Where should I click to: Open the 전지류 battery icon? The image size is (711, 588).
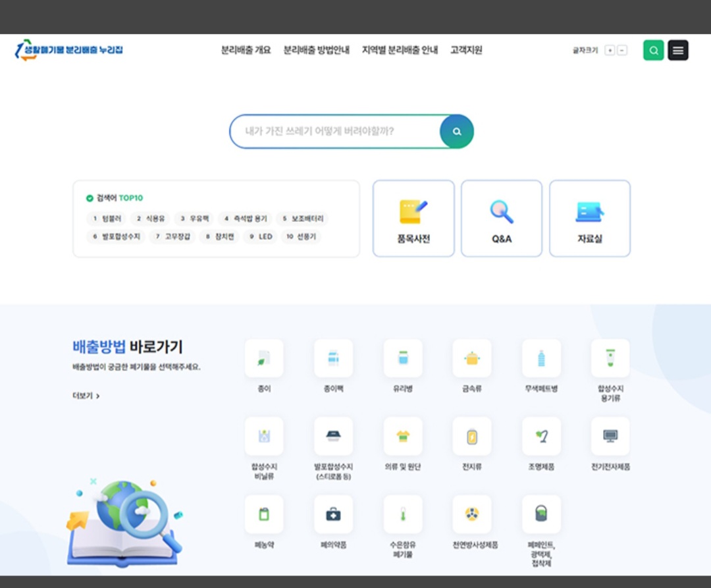click(472, 436)
